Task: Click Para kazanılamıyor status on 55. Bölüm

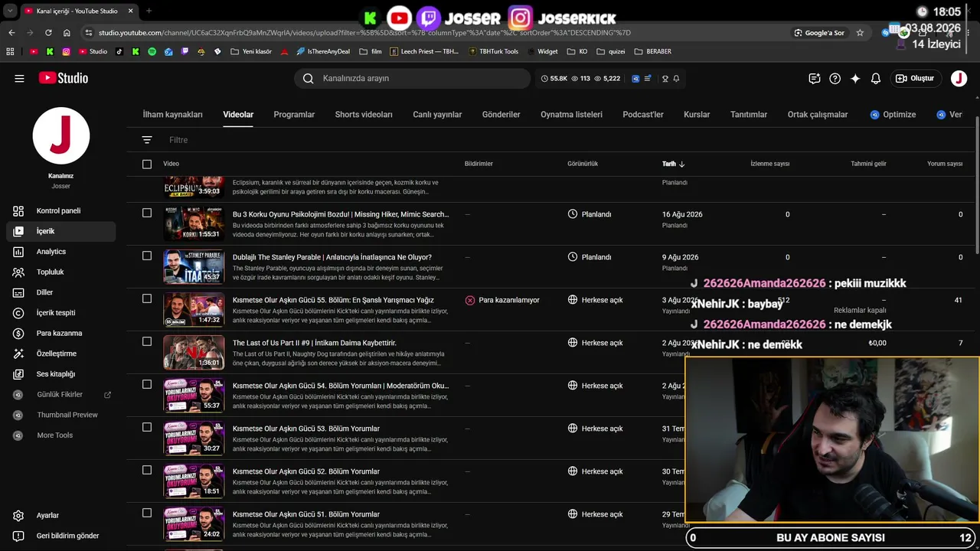Action: coord(502,300)
